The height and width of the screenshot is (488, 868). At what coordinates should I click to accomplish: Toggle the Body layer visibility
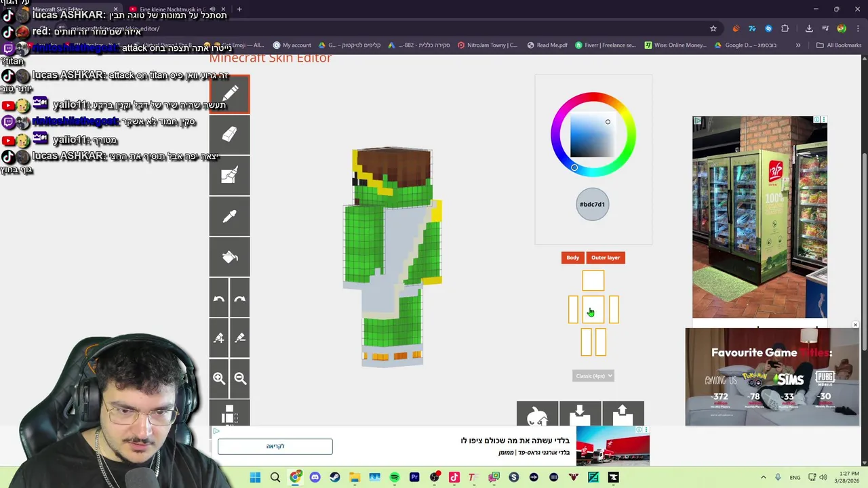pyautogui.click(x=573, y=258)
